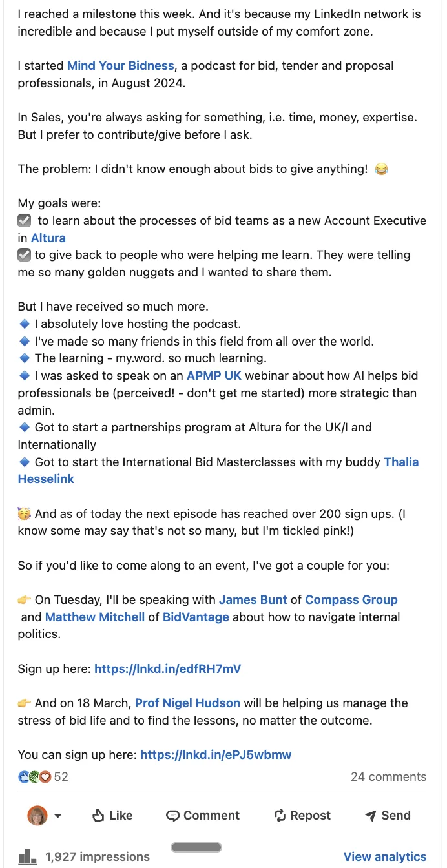This screenshot has width=447, height=868.
Task: Open the Comment speech bubble icon
Action: pos(172,815)
